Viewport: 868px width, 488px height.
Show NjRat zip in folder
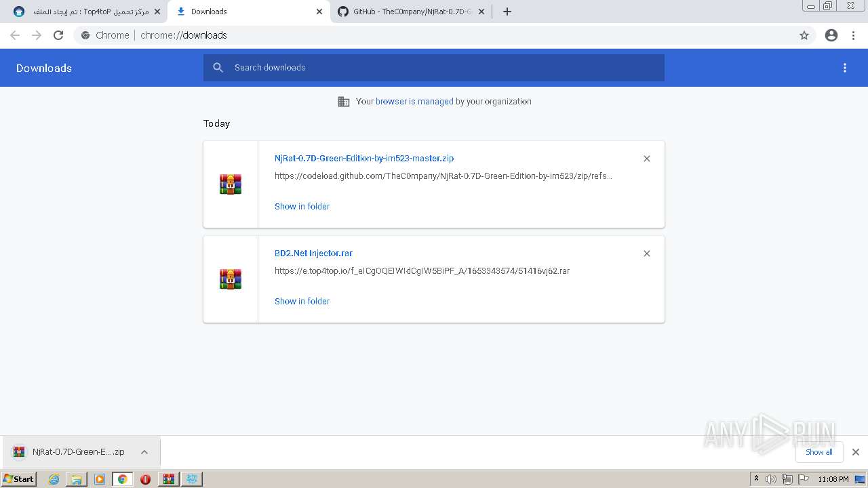[302, 207]
